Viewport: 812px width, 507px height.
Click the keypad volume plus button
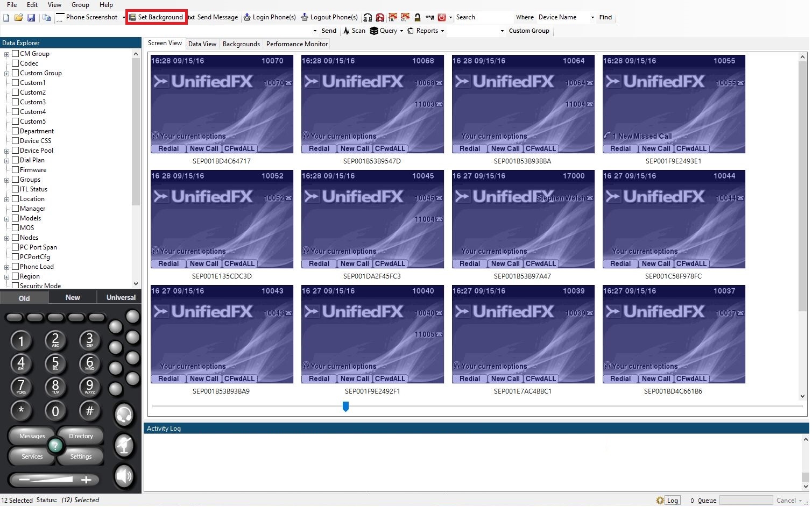[x=86, y=480]
